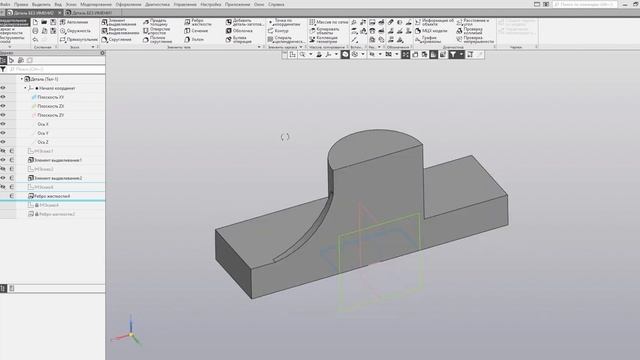Open the Диагностика menu
The width and height of the screenshot is (640, 360).
click(157, 4)
